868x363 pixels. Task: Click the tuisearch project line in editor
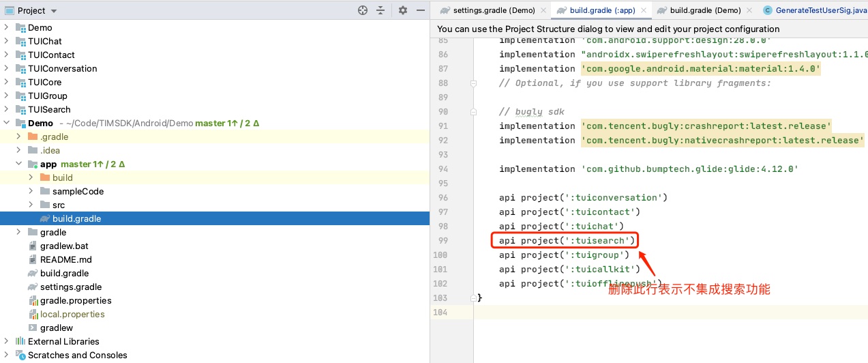point(566,240)
